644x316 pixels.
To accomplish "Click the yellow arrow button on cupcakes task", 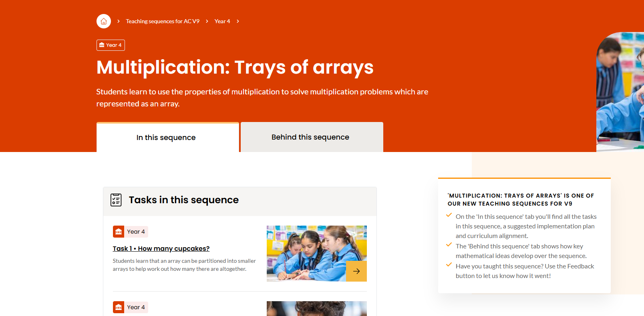I will (356, 271).
